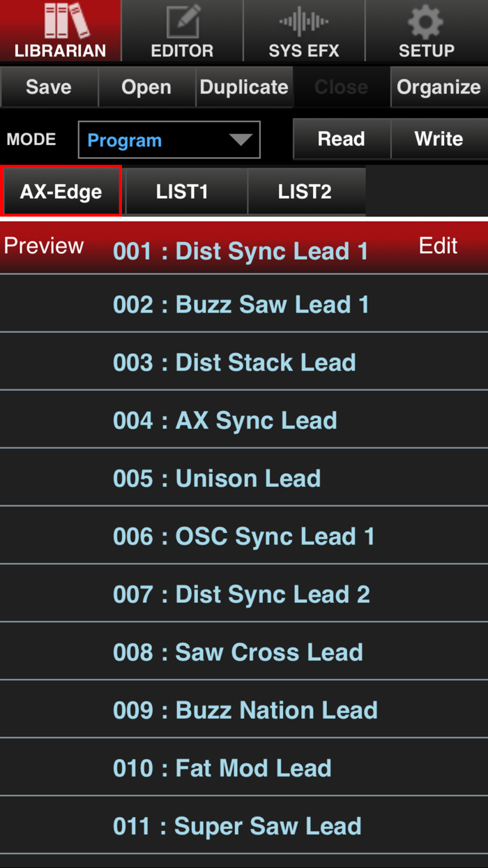
Task: Click the Open button
Action: (146, 87)
